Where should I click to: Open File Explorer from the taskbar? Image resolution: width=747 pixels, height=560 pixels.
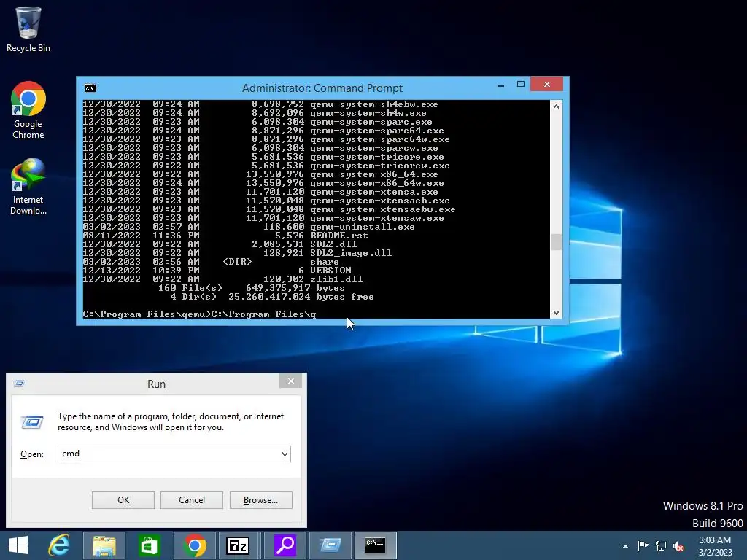pos(104,545)
